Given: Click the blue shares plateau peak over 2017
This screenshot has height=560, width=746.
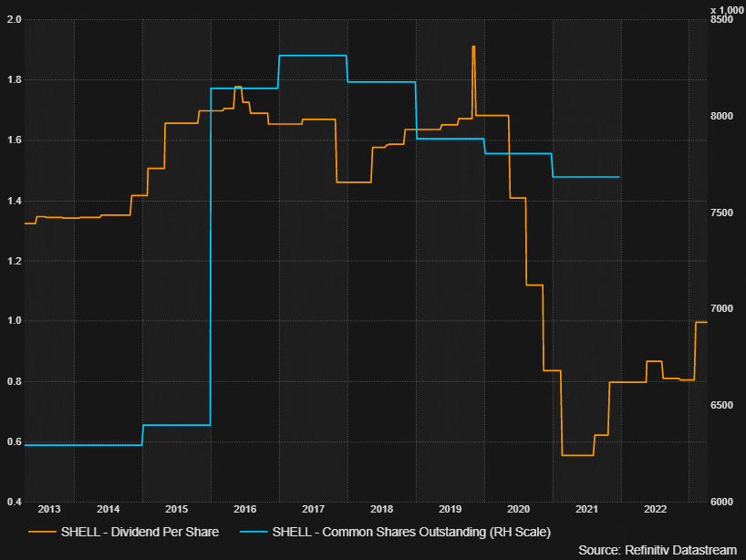Looking at the screenshot, I should coord(313,56).
